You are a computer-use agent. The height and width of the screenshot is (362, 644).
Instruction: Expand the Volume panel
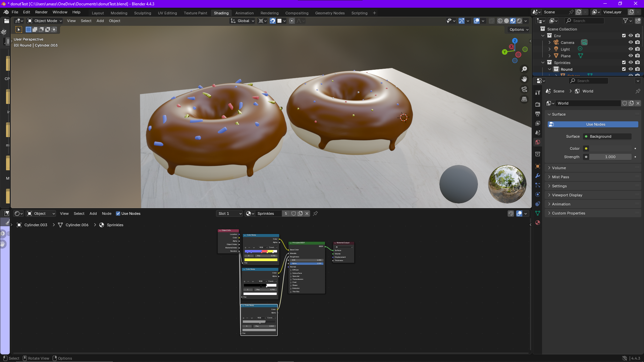(x=593, y=168)
